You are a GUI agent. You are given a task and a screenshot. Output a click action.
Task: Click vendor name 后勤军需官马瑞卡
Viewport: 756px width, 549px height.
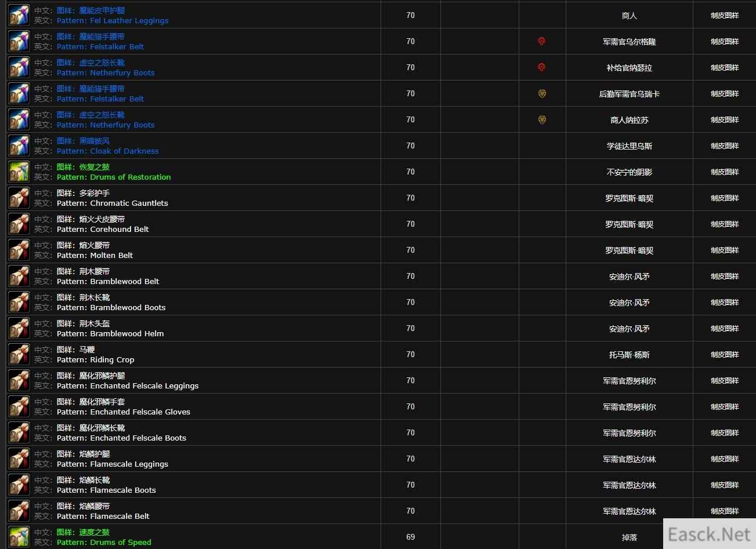point(630,94)
